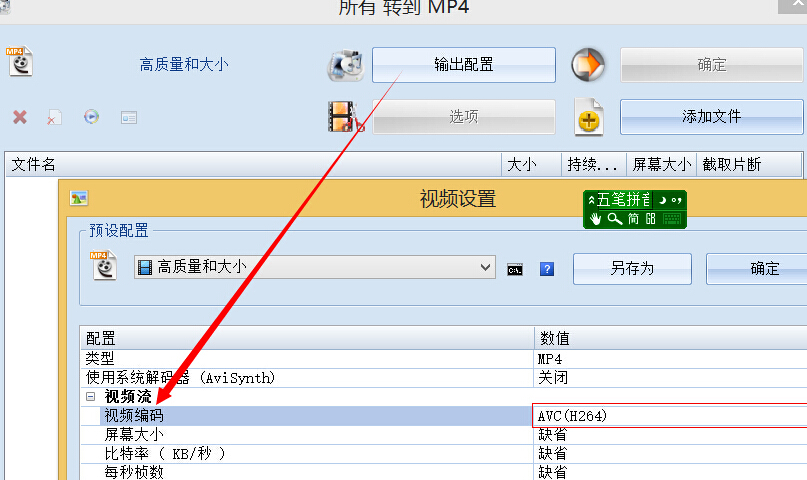Image resolution: width=807 pixels, height=480 pixels.
Task: Click the film clip scissors icon
Action: [345, 117]
